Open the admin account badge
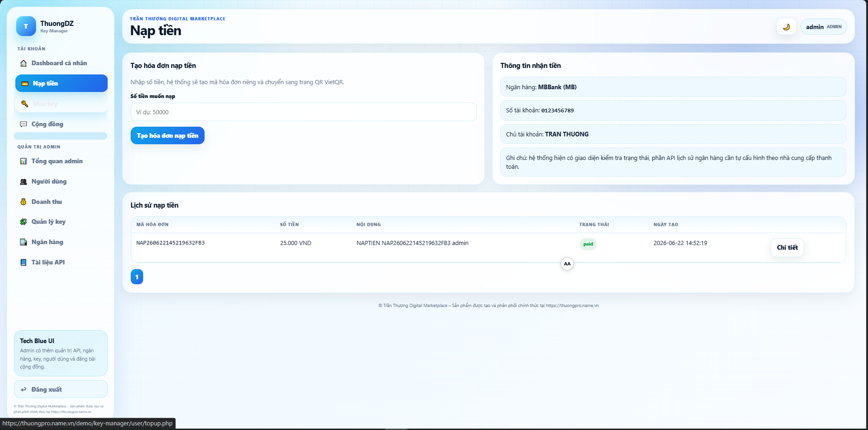Image resolution: width=868 pixels, height=430 pixels. pos(824,27)
